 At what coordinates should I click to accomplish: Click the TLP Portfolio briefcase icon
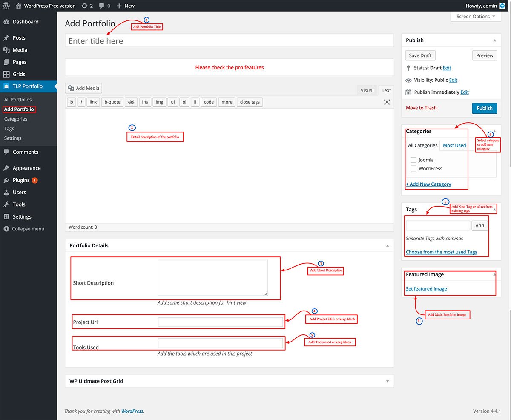point(6,86)
